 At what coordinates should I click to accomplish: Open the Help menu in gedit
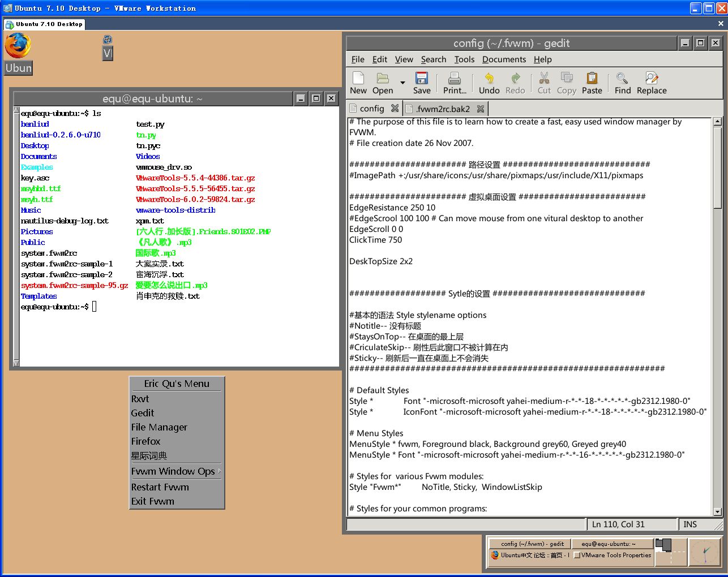542,59
